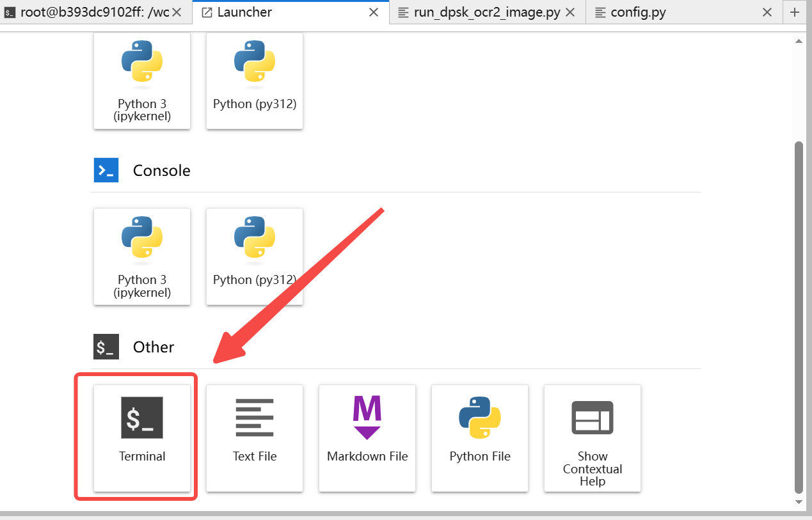Open a new Terminal from the launcher
The height and width of the screenshot is (520, 812).
tap(142, 437)
